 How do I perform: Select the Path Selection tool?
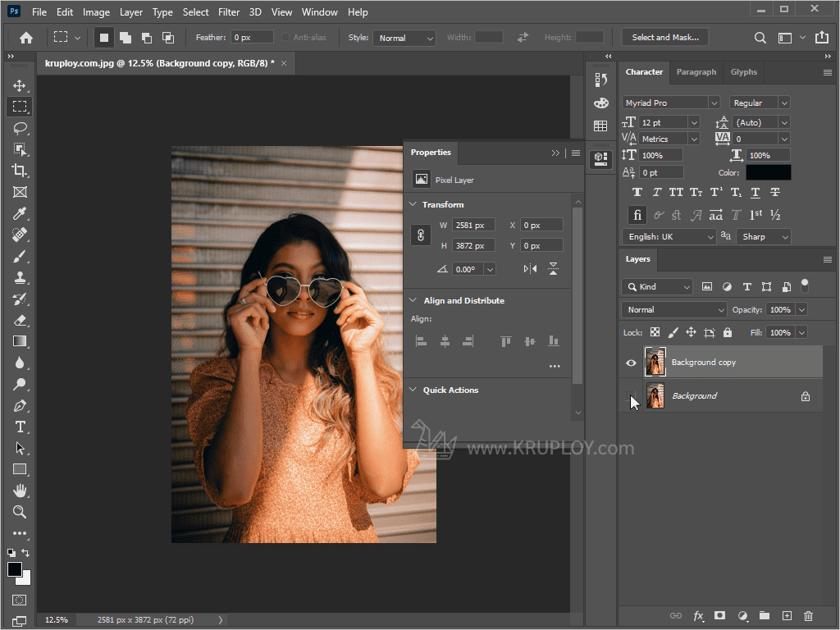coord(20,448)
